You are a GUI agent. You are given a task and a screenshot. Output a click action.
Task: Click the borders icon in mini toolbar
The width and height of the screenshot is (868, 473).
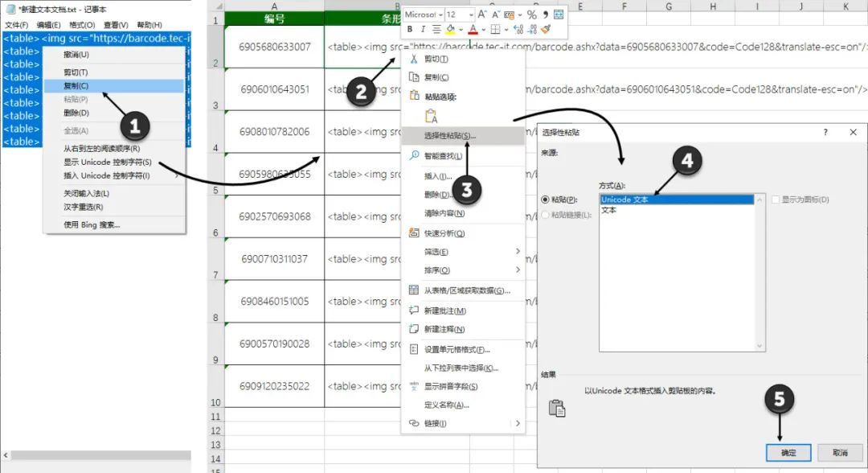495,29
